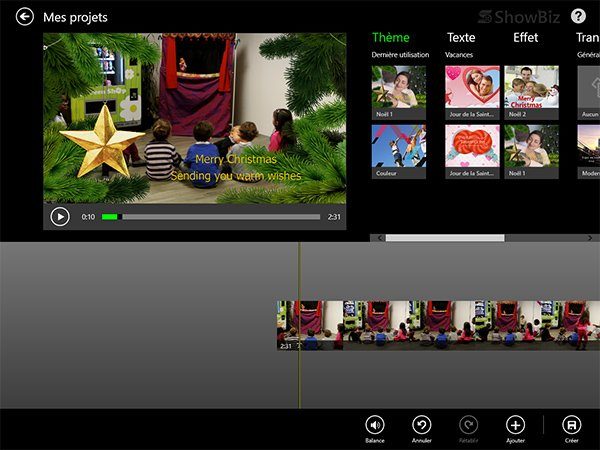Open the help question mark icon
This screenshot has height=450, width=600.
[x=578, y=16]
